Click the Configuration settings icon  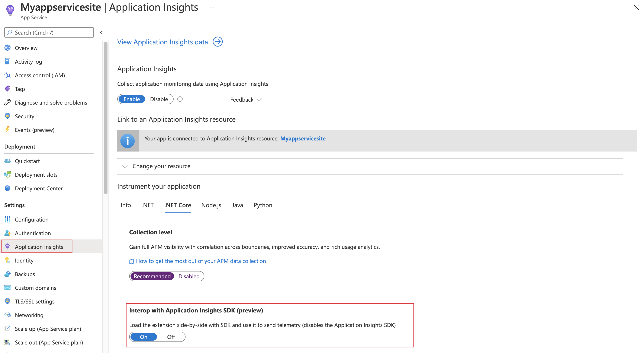(7, 219)
